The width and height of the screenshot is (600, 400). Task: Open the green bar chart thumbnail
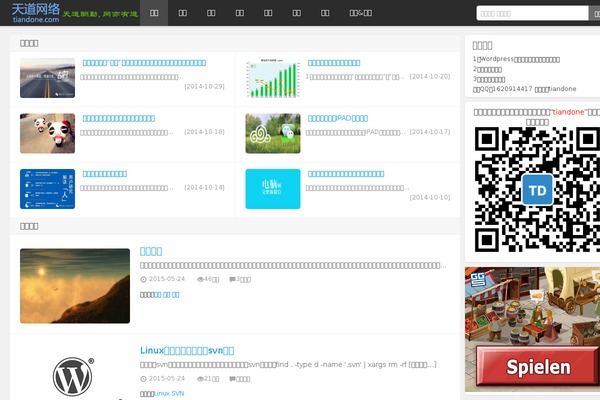pos(273,78)
